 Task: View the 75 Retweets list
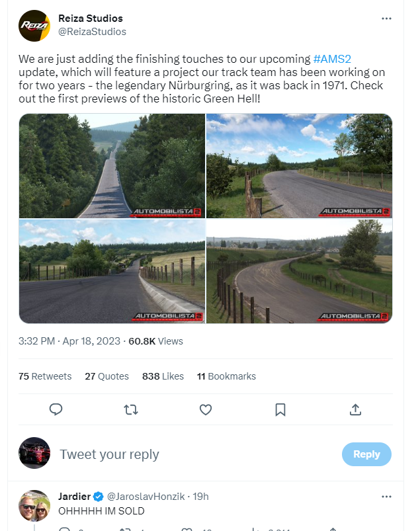pos(45,376)
